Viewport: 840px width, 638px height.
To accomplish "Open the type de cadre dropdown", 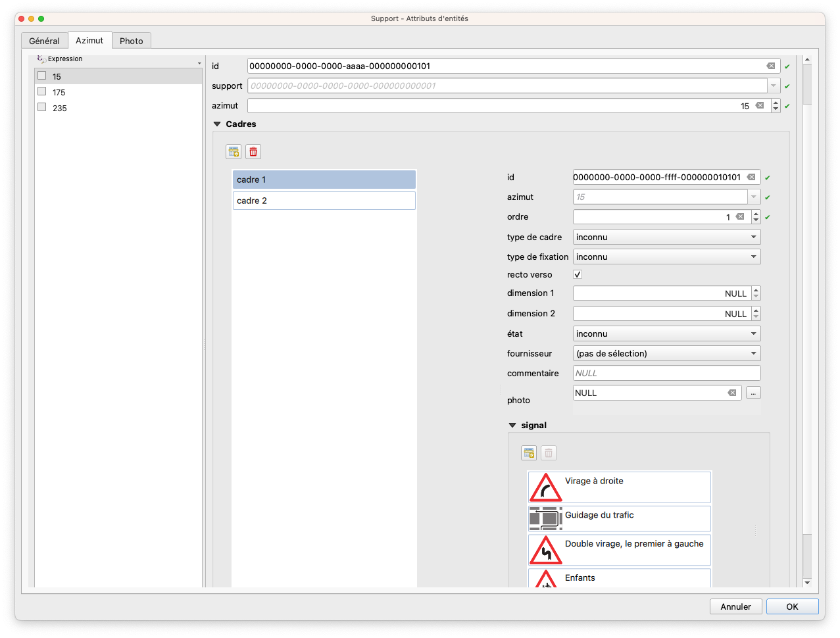I will pyautogui.click(x=666, y=237).
